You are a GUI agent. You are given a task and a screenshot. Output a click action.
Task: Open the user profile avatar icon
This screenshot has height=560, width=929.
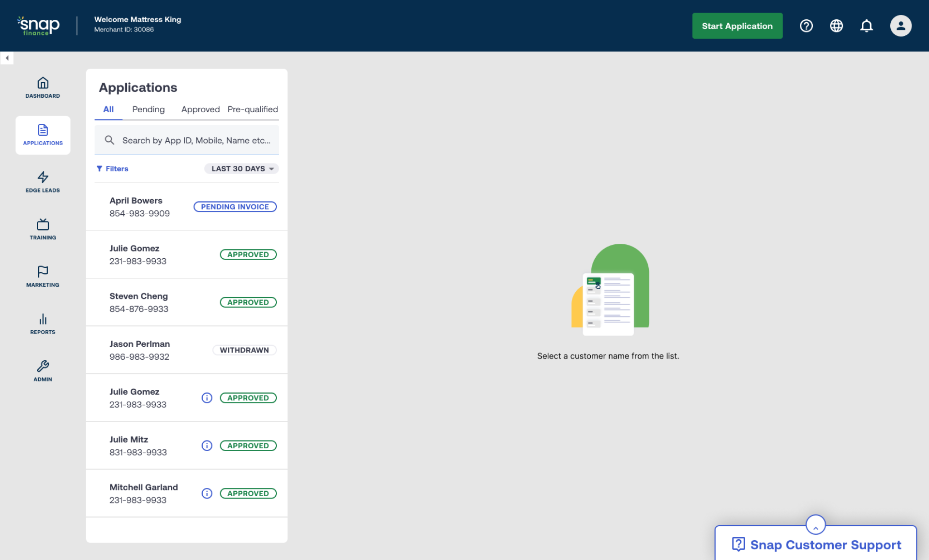[x=900, y=26]
